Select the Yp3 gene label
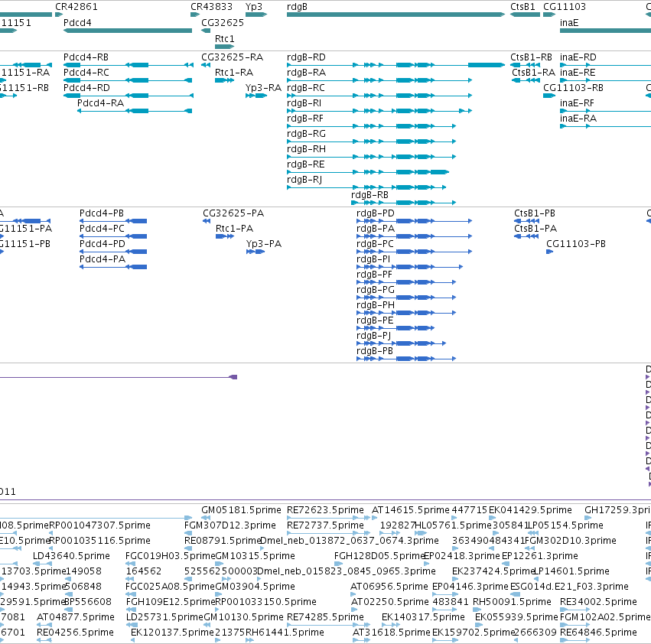The image size is (651, 644). (x=254, y=7)
